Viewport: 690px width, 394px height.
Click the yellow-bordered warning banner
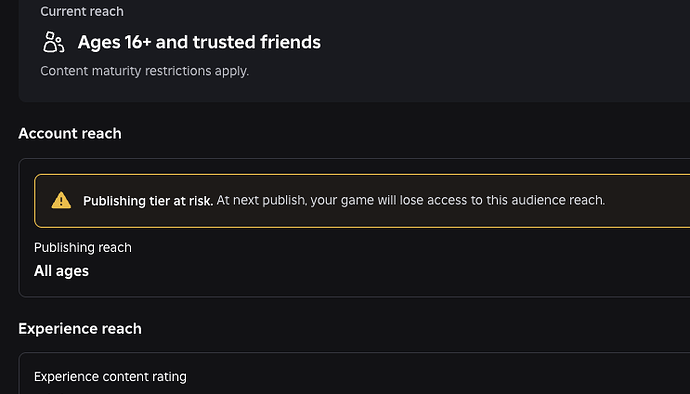tap(362, 201)
